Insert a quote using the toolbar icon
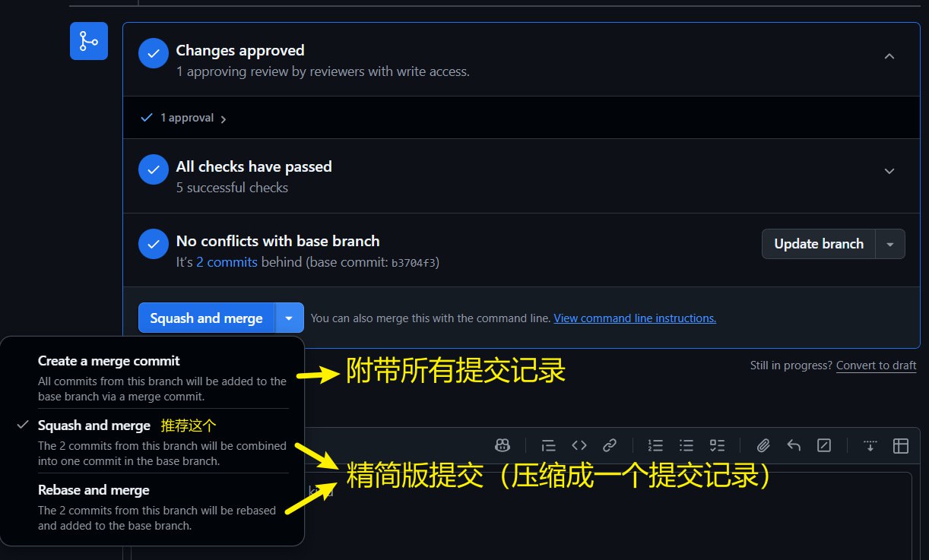Viewport: 929px width, 560px height. [548, 445]
